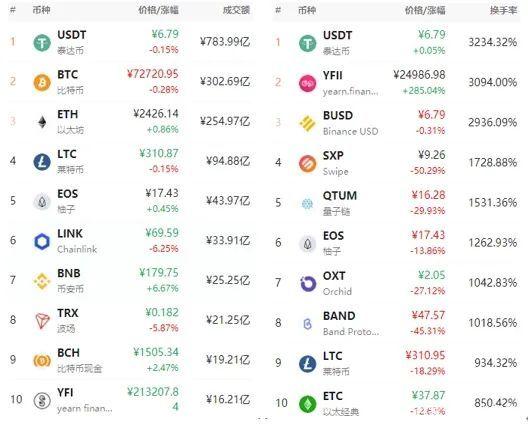This screenshot has height=427, width=528.
Task: Sort by 换手率 column header
Action: click(503, 10)
